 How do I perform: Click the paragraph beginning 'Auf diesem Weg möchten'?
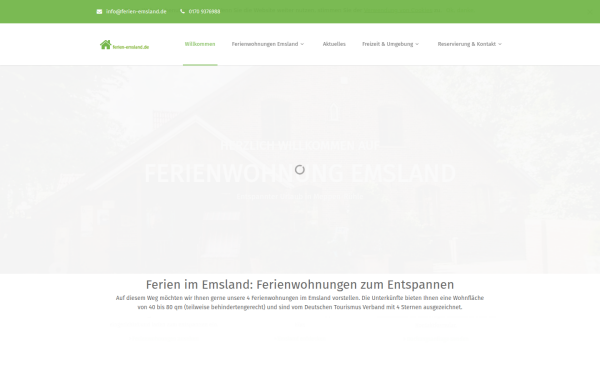click(300, 302)
